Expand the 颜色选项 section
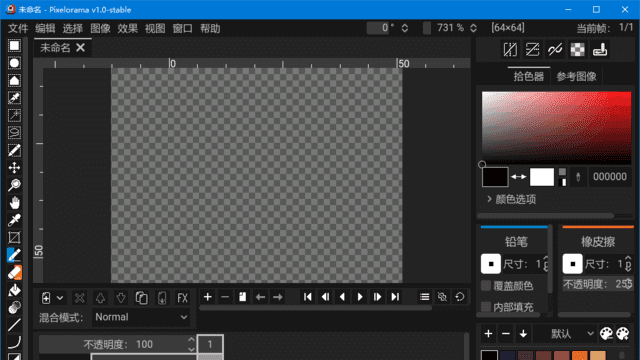 [x=511, y=199]
